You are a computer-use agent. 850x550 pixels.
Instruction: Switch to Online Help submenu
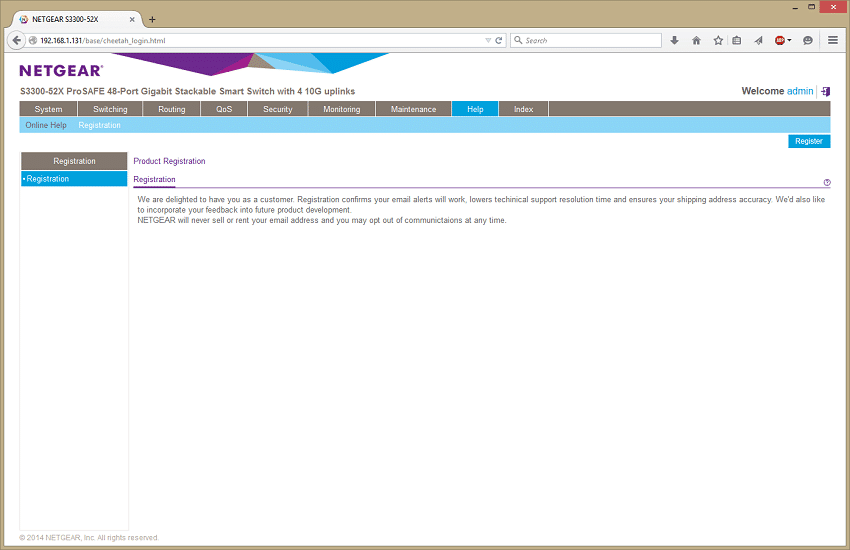[x=46, y=125]
